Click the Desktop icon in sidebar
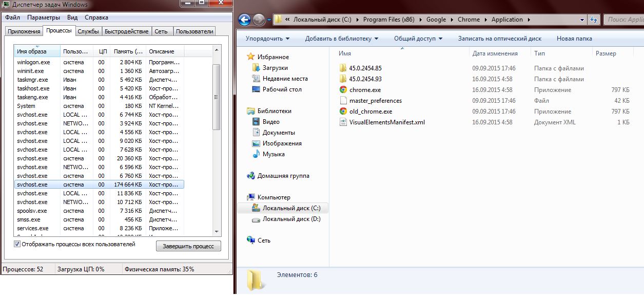 [257, 89]
